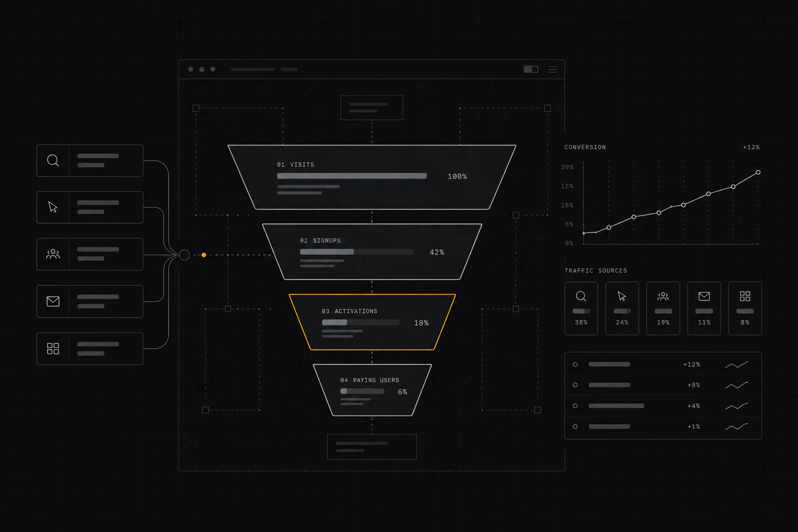The height and width of the screenshot is (532, 798).
Task: Select the cursor icon in the source card beside the funnel
Action: click(53, 207)
